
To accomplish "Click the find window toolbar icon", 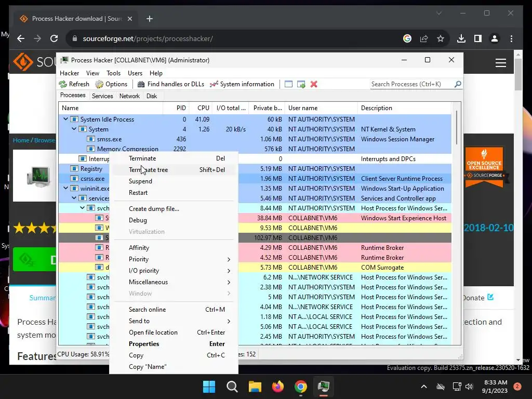I will [288, 84].
